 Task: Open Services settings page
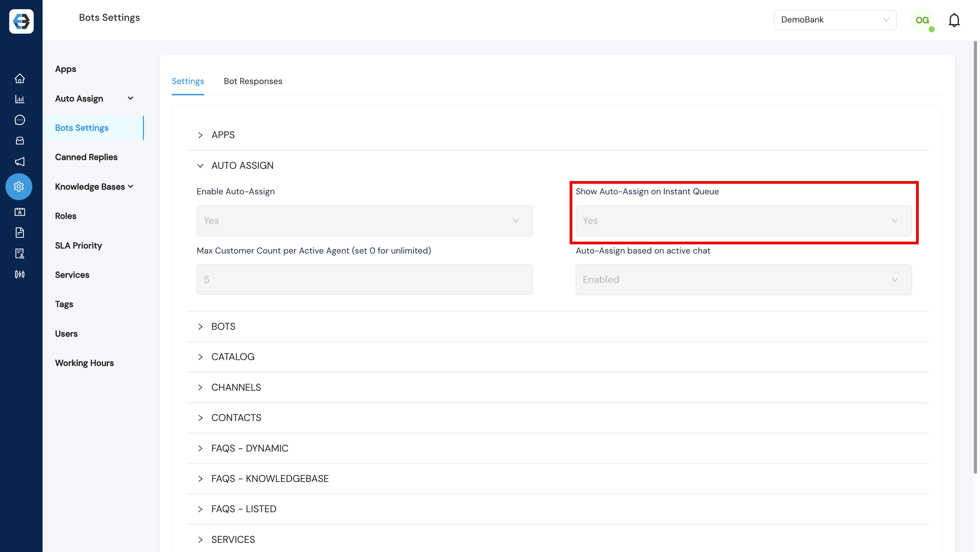pos(72,275)
